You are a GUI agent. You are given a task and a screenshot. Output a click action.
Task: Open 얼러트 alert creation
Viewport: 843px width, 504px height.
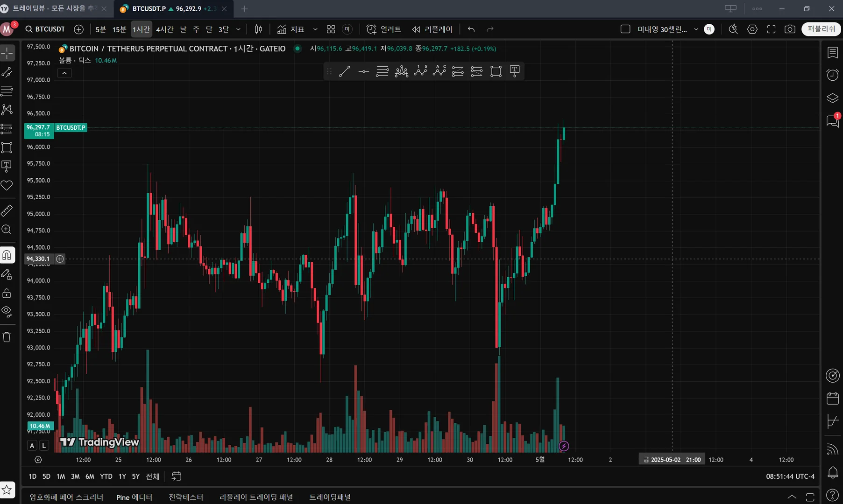[x=384, y=29]
